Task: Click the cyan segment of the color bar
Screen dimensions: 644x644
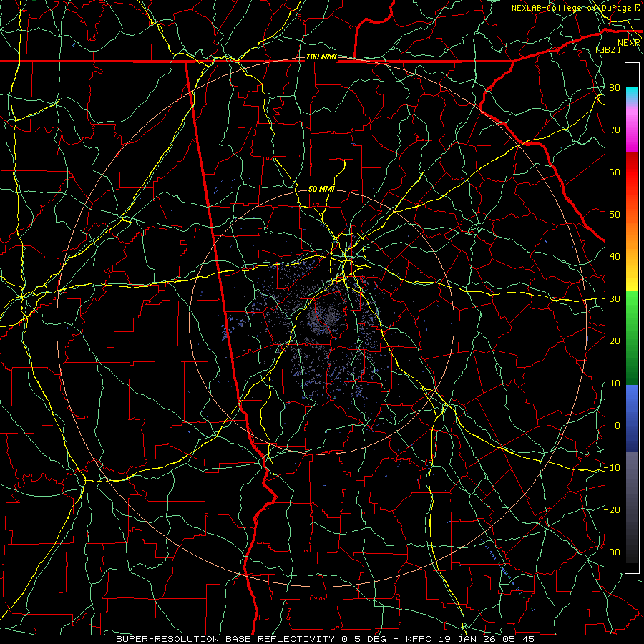Action: click(x=632, y=94)
